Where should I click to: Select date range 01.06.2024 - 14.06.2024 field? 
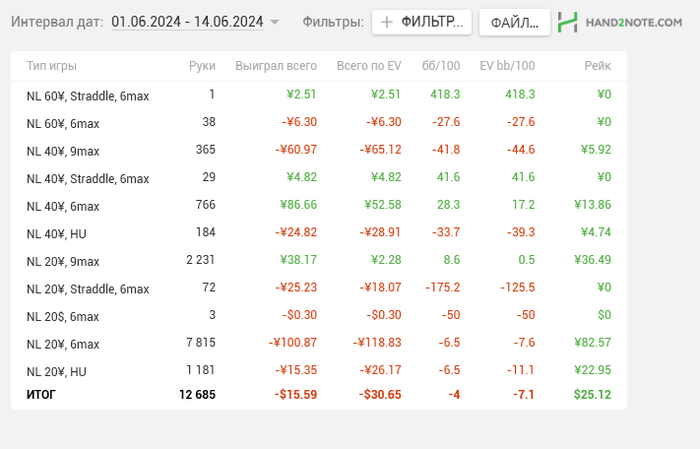(x=187, y=21)
